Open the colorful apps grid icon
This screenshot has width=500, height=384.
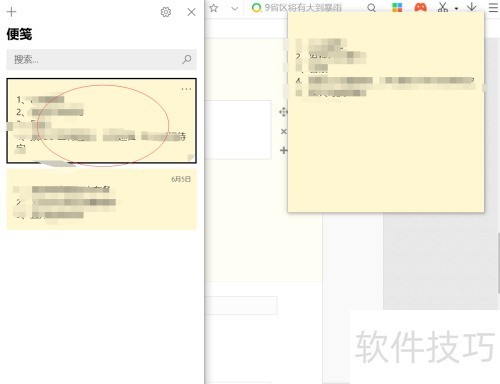(397, 7)
